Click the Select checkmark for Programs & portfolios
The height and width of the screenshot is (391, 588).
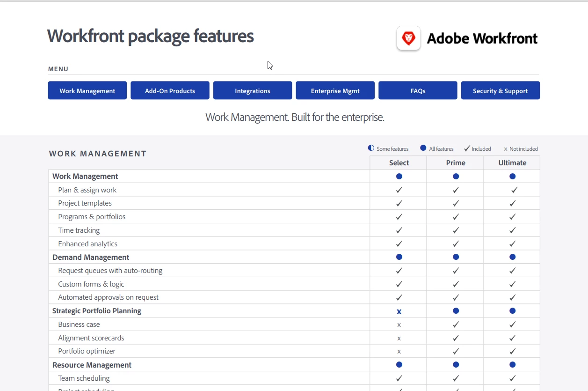click(399, 217)
